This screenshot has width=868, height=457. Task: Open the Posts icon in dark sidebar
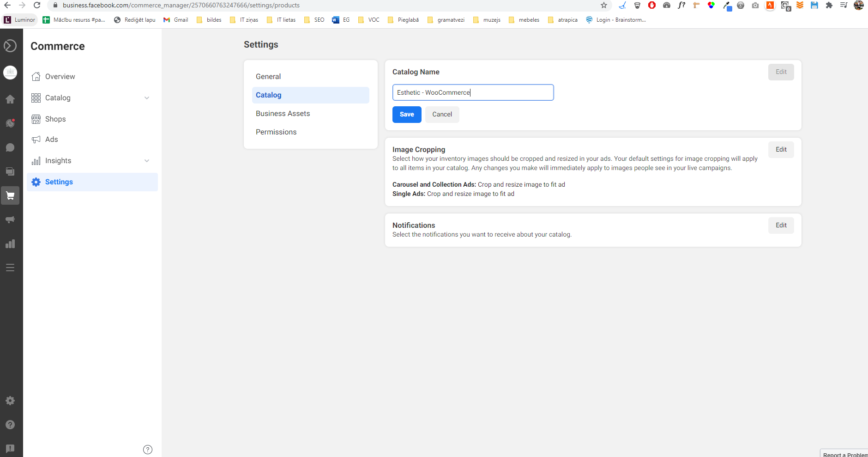pos(10,171)
